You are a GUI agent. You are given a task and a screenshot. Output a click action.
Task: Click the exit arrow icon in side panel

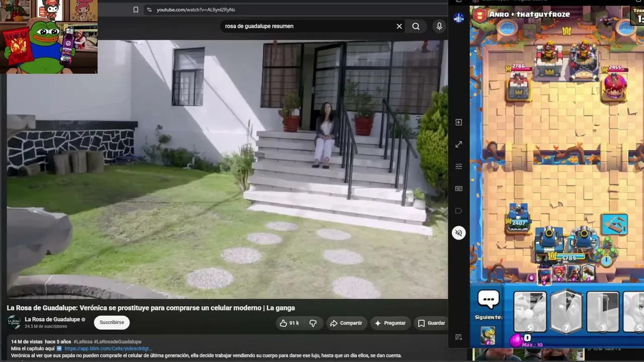coord(458,122)
